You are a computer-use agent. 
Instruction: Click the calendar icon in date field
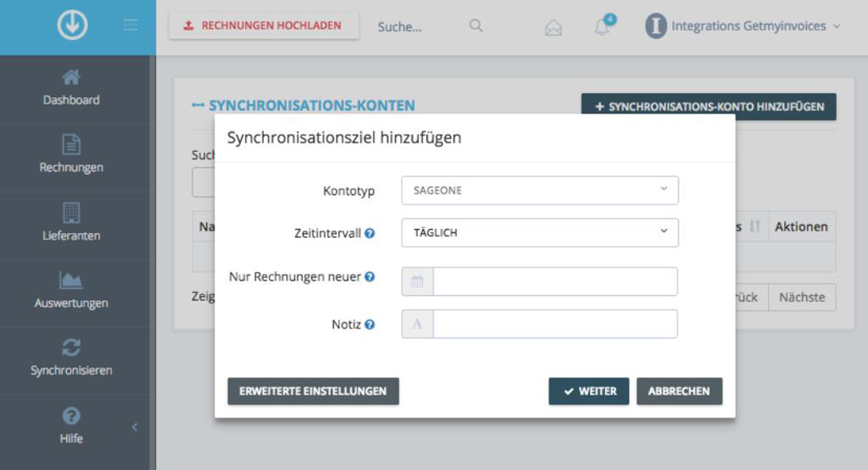tap(417, 281)
